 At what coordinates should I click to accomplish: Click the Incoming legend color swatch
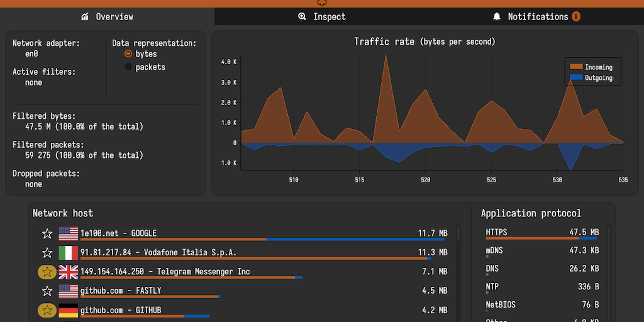tap(575, 67)
